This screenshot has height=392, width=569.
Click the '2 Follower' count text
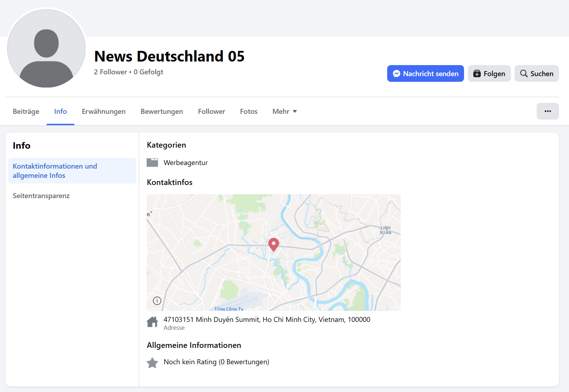click(x=110, y=72)
